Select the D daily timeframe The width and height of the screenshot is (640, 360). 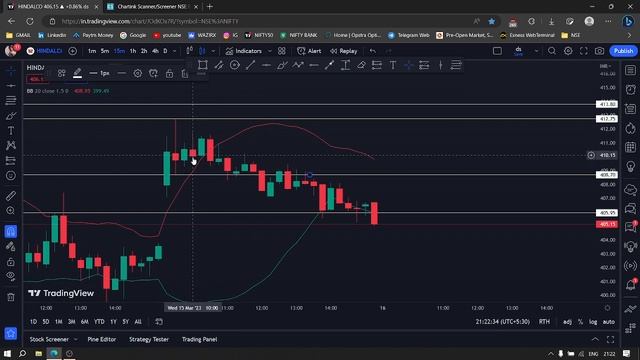(x=165, y=51)
